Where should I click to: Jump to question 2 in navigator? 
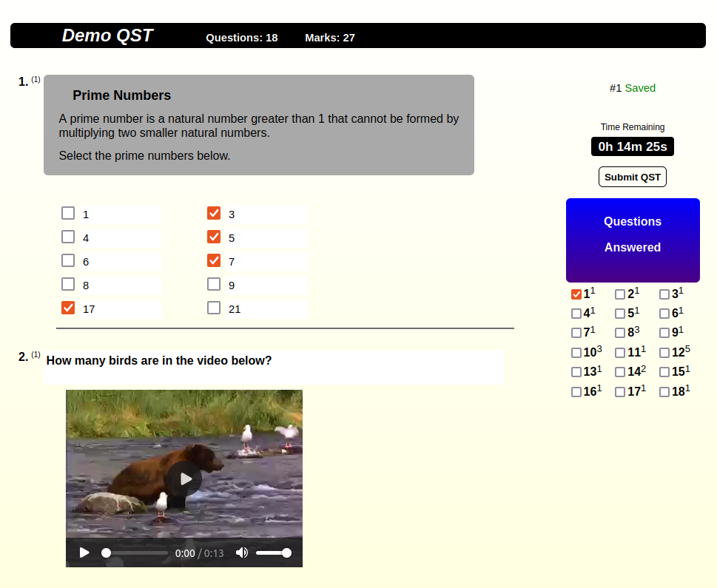point(620,294)
